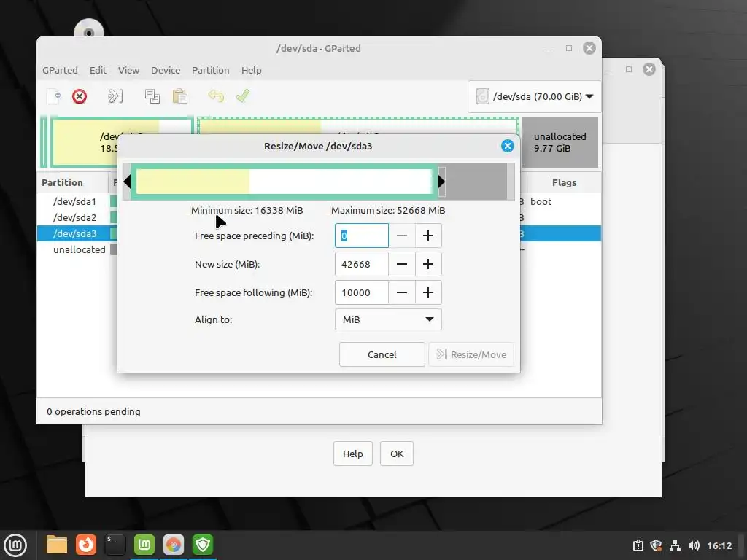Open the View menu
The height and width of the screenshot is (560, 747).
[x=128, y=71]
